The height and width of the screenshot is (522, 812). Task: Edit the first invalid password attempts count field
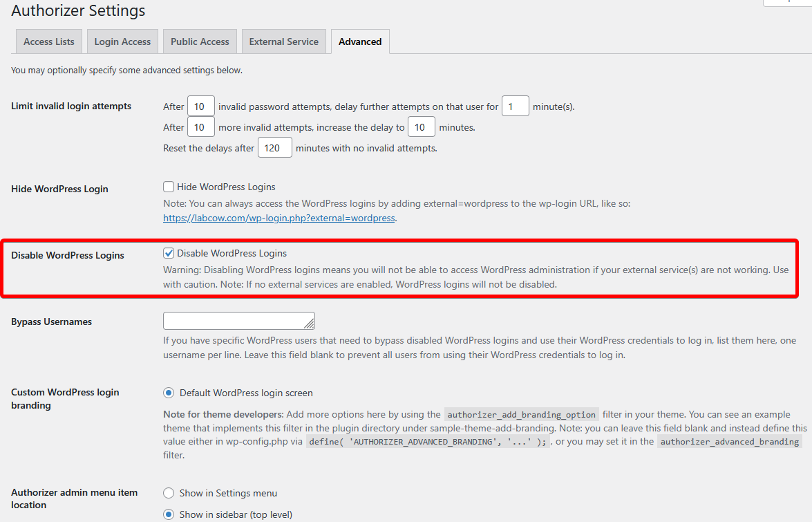pyautogui.click(x=201, y=106)
